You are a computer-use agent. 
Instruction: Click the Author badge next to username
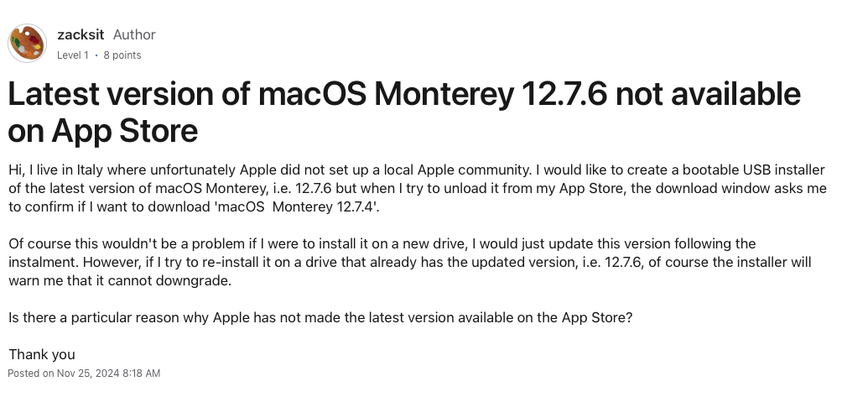pos(134,34)
